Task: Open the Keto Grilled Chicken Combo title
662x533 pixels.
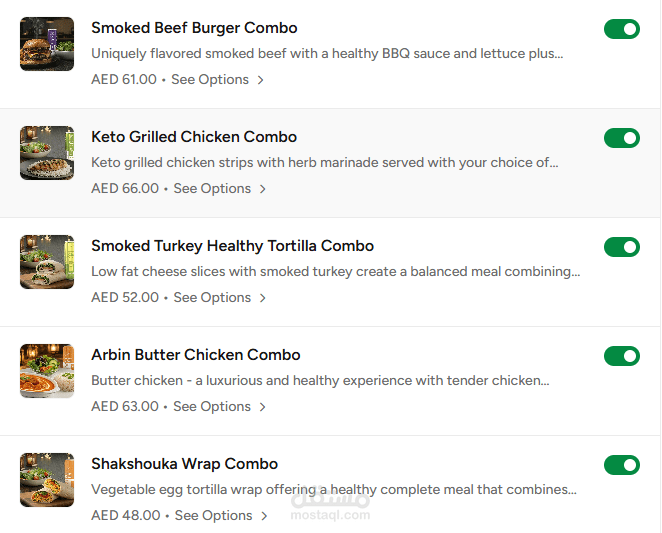Action: pos(194,137)
